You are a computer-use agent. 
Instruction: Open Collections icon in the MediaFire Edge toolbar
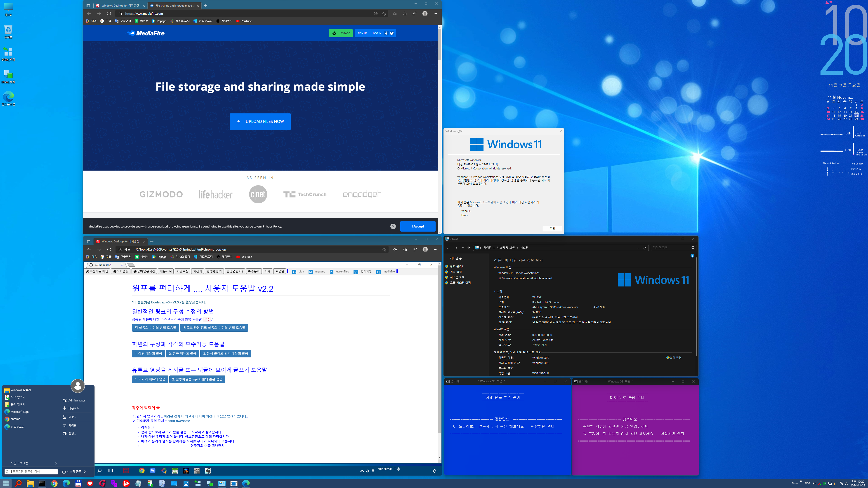405,14
